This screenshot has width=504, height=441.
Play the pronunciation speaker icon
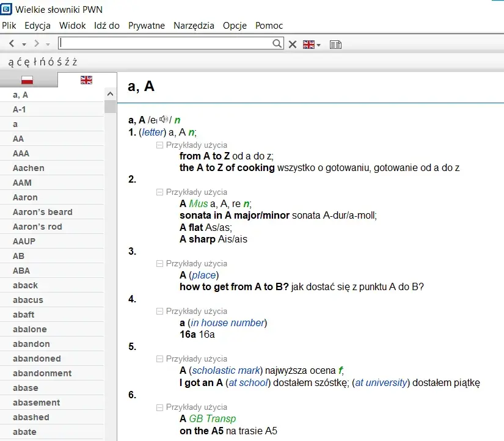164,119
